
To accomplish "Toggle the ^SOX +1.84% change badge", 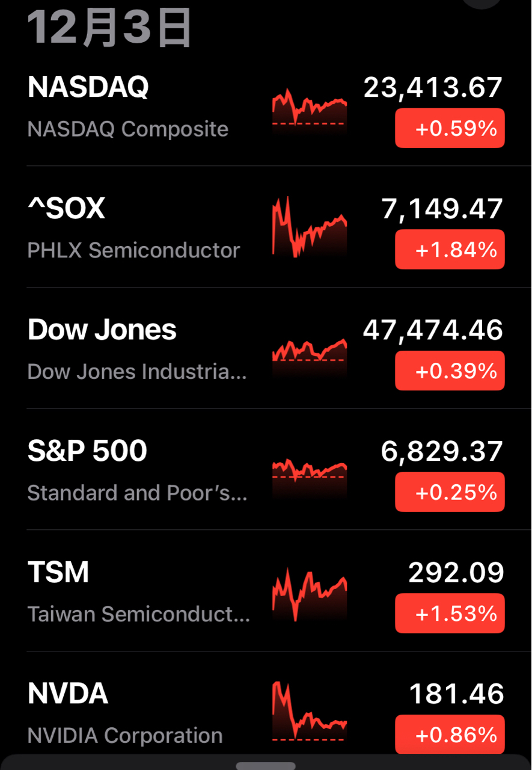I will click(450, 249).
